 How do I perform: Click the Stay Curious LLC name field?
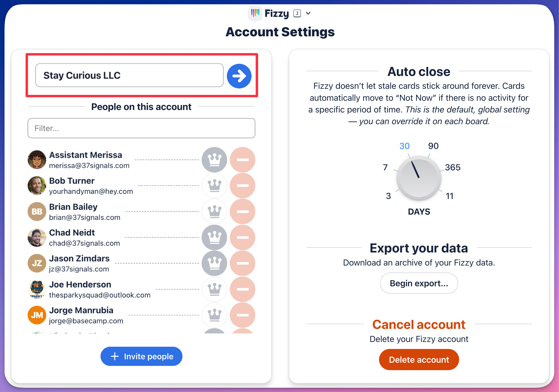click(129, 76)
